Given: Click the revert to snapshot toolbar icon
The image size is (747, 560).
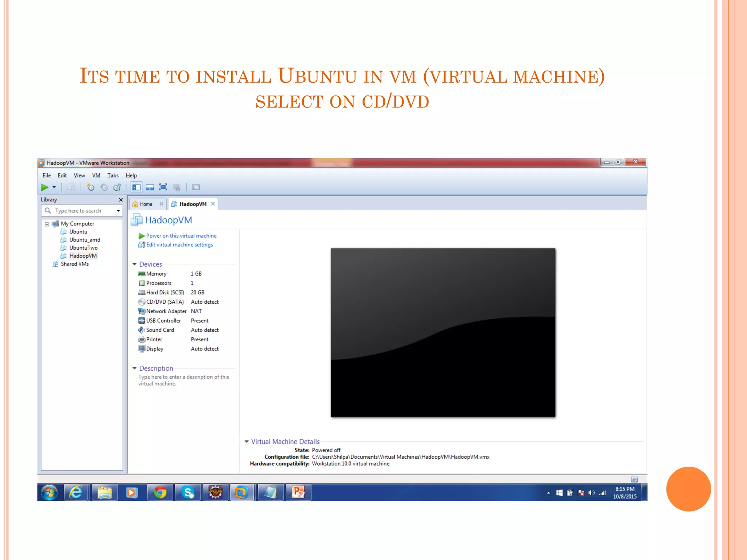Looking at the screenshot, I should pyautogui.click(x=104, y=187).
